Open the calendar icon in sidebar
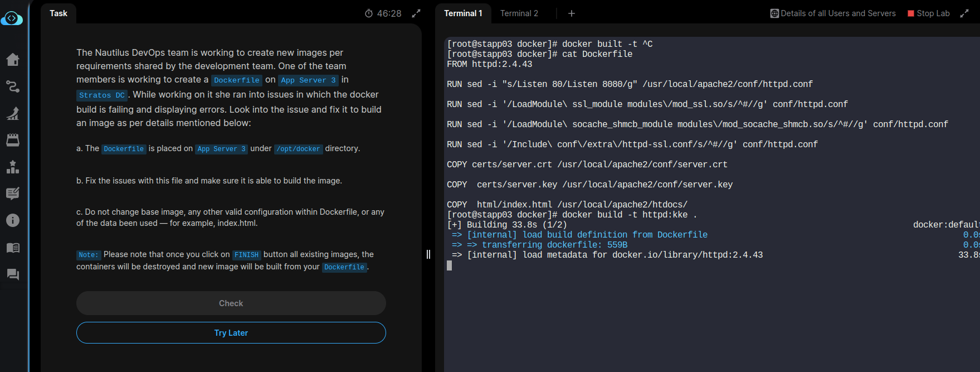The height and width of the screenshot is (372, 980). pos(13,140)
